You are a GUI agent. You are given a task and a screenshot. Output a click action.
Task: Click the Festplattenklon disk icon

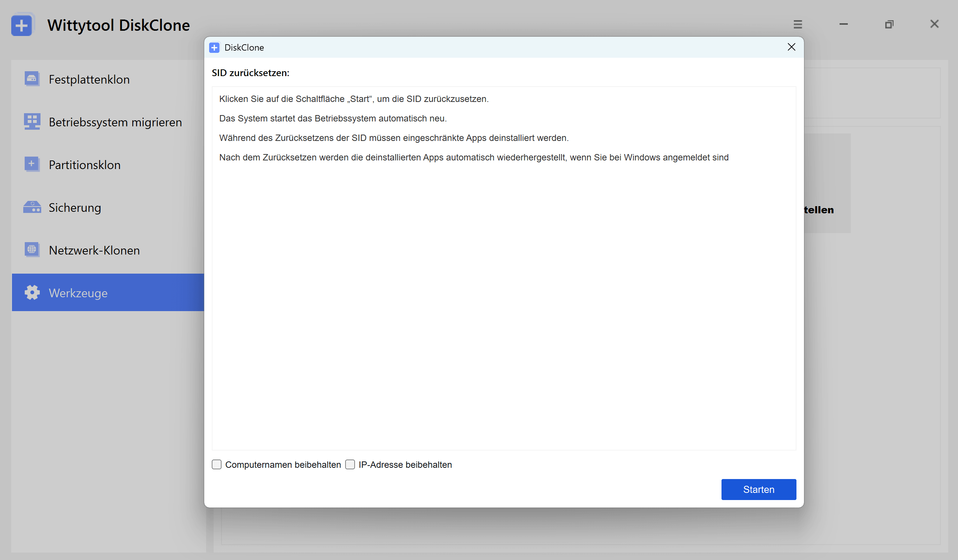[32, 79]
